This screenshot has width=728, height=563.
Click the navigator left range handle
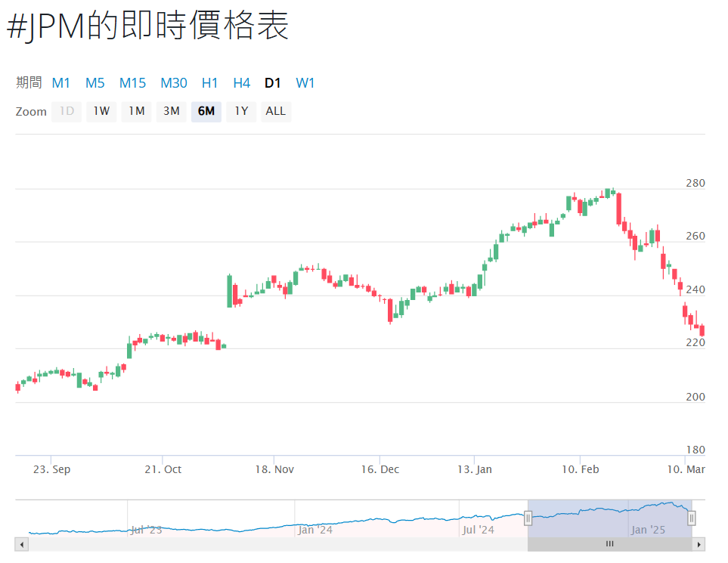click(x=528, y=518)
